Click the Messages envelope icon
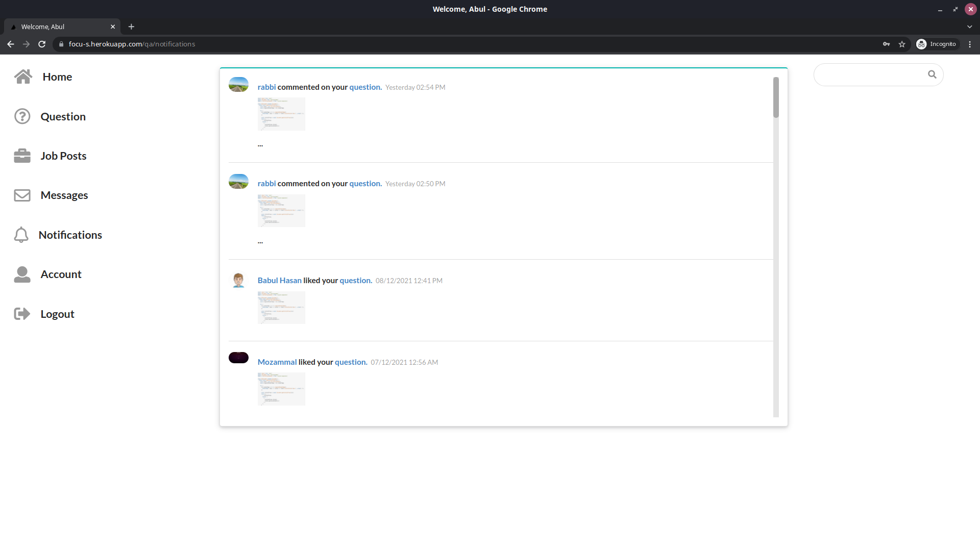 coord(22,195)
